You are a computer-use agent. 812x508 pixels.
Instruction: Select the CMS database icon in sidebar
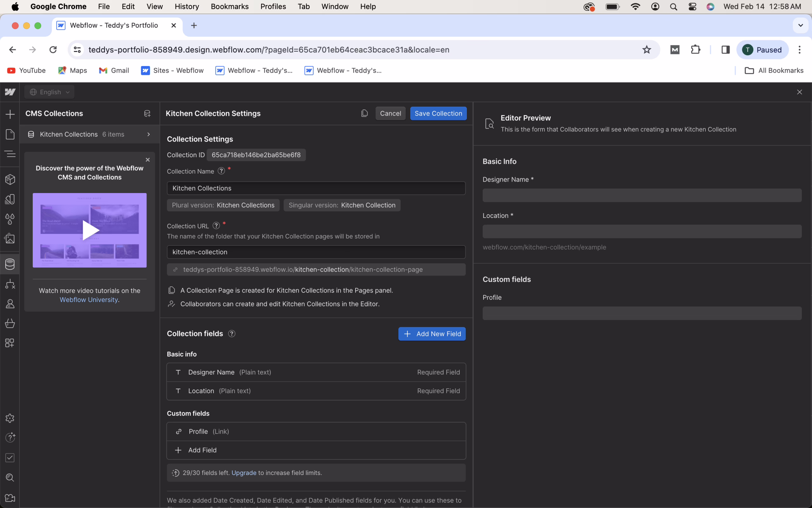point(10,264)
